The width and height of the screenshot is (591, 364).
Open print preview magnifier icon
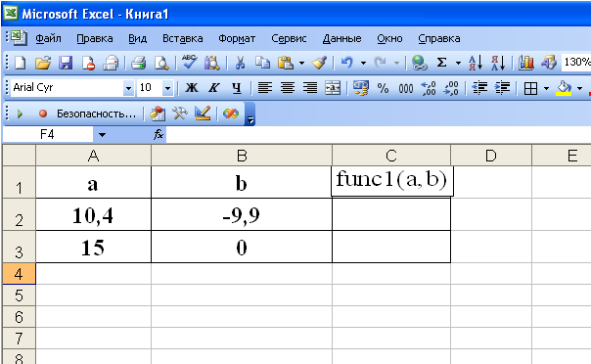tap(161, 63)
